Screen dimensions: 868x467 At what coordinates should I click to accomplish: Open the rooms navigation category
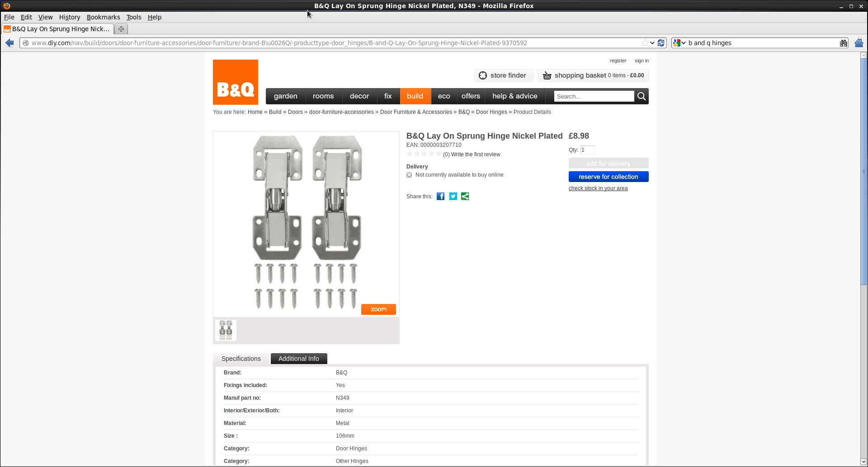click(323, 96)
